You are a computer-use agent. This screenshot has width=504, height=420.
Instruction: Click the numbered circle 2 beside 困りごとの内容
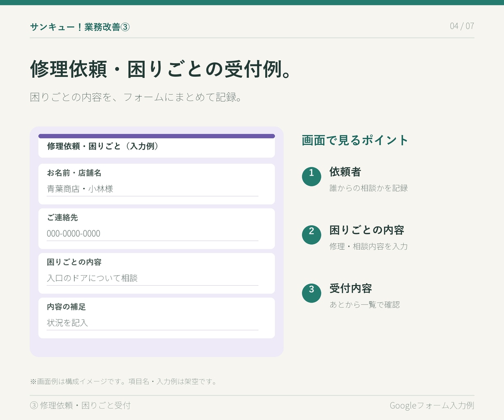311,235
